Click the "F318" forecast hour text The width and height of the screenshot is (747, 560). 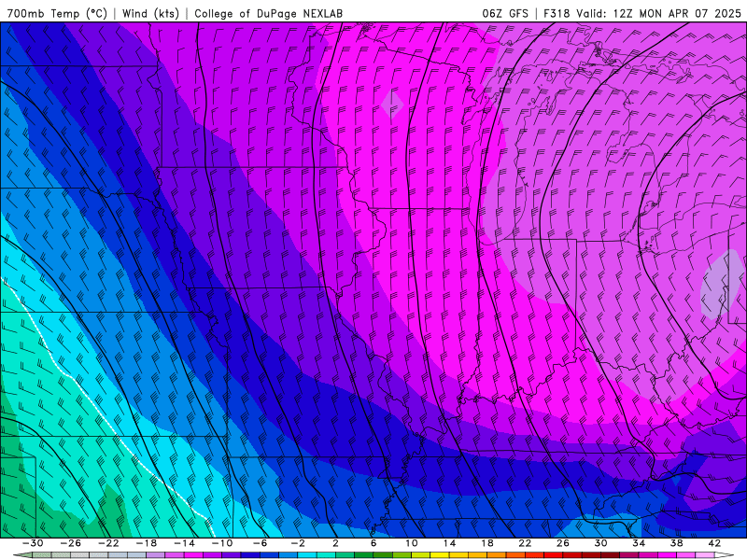(x=556, y=13)
